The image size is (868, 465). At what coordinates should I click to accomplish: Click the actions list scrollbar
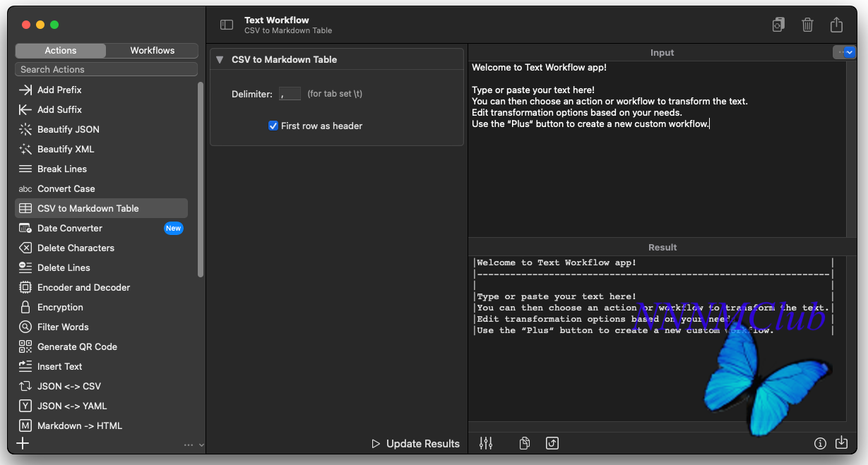(x=201, y=180)
